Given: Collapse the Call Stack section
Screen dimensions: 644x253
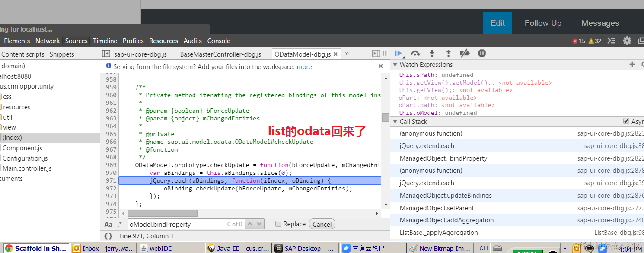Looking at the screenshot, I should [395, 121].
